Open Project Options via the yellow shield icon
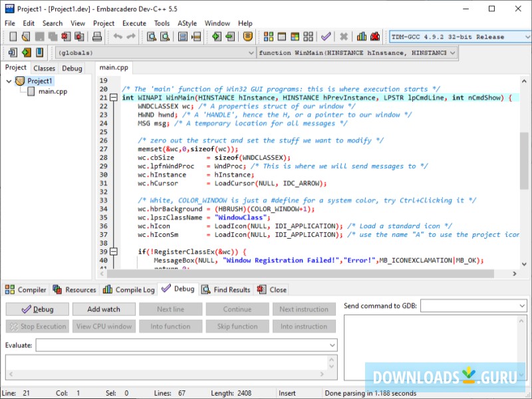Screen dimensions: 532x399 (x=247, y=37)
